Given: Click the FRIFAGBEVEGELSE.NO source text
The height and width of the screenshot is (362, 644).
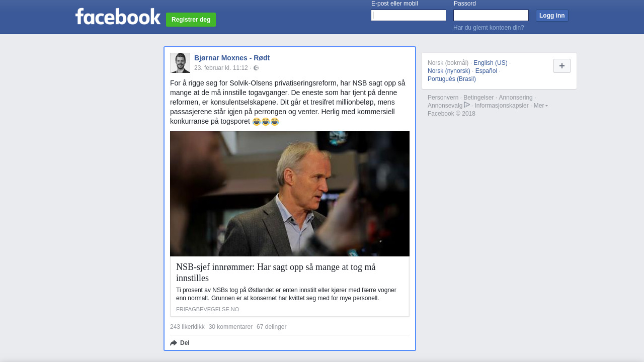Looking at the screenshot, I should 207,309.
